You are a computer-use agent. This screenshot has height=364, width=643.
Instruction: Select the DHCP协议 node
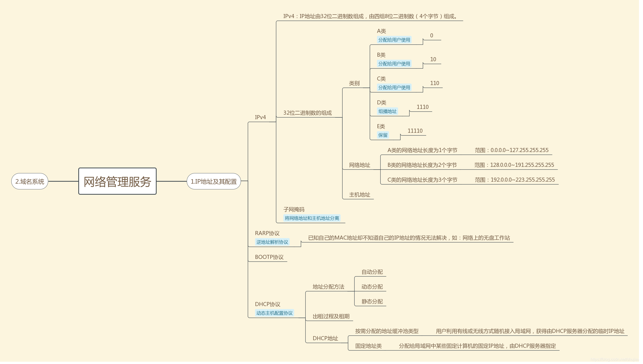pyautogui.click(x=268, y=304)
